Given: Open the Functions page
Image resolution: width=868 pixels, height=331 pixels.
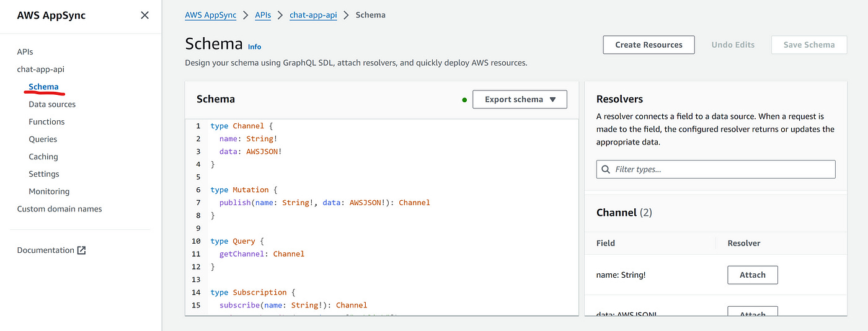Looking at the screenshot, I should [x=46, y=121].
